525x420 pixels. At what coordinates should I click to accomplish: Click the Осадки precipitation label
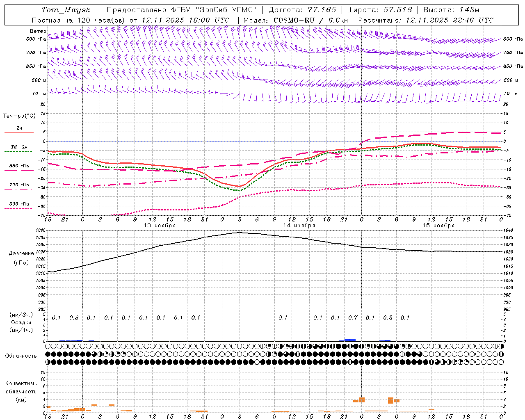click(21, 322)
